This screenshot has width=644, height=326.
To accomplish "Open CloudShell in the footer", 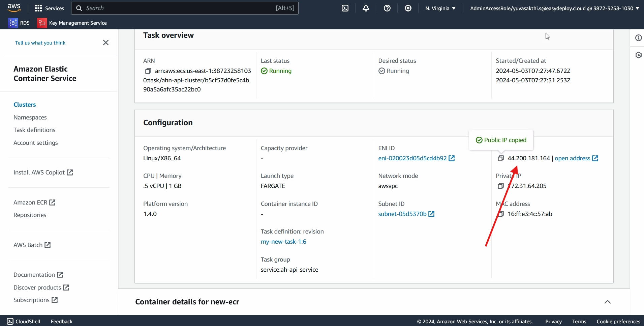I will 24,321.
